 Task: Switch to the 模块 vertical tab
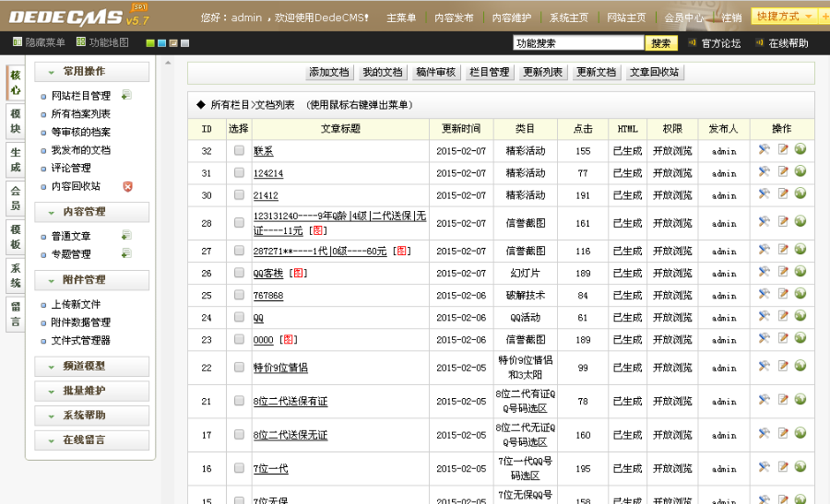tap(16, 121)
